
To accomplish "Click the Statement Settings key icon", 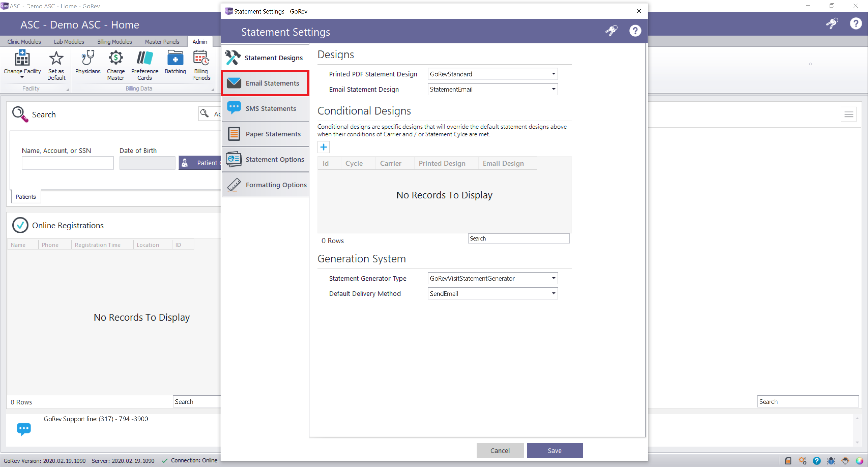I will (x=611, y=31).
